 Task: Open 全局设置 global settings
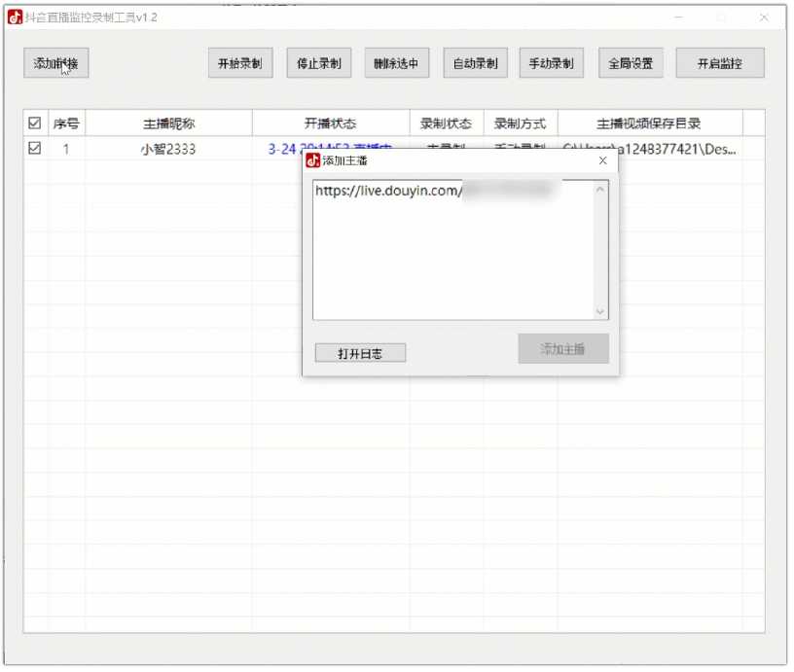[631, 63]
